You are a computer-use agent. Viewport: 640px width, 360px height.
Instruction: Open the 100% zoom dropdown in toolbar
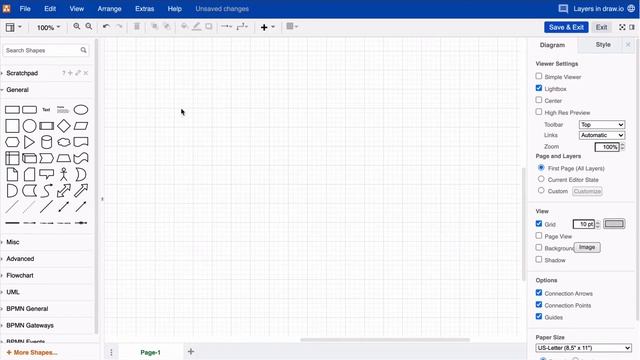pos(48,27)
